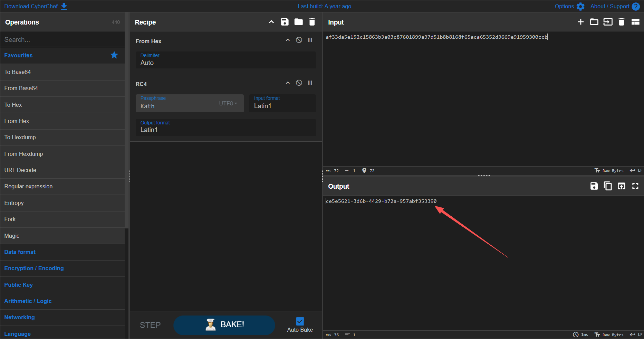Copy raw output to the clipboard

[x=607, y=186]
